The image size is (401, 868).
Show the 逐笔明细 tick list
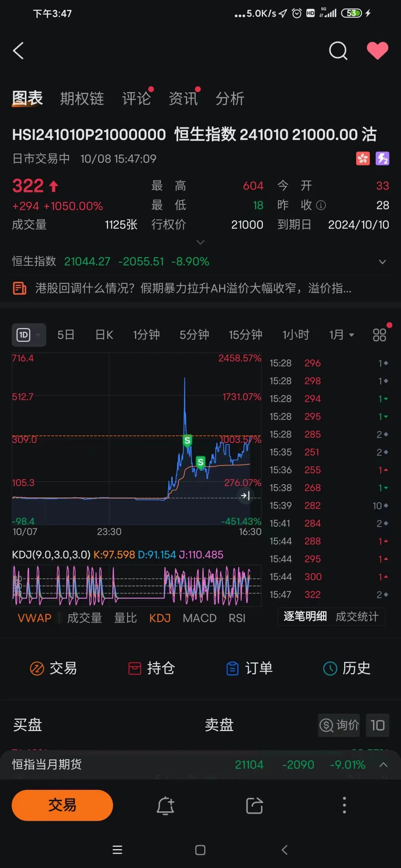click(x=305, y=616)
